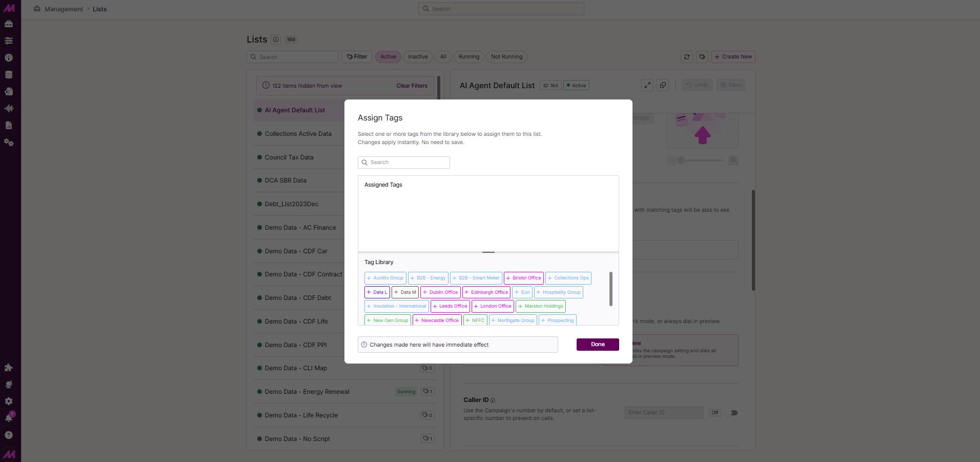Assign the Insulation - International tag

coord(397,306)
